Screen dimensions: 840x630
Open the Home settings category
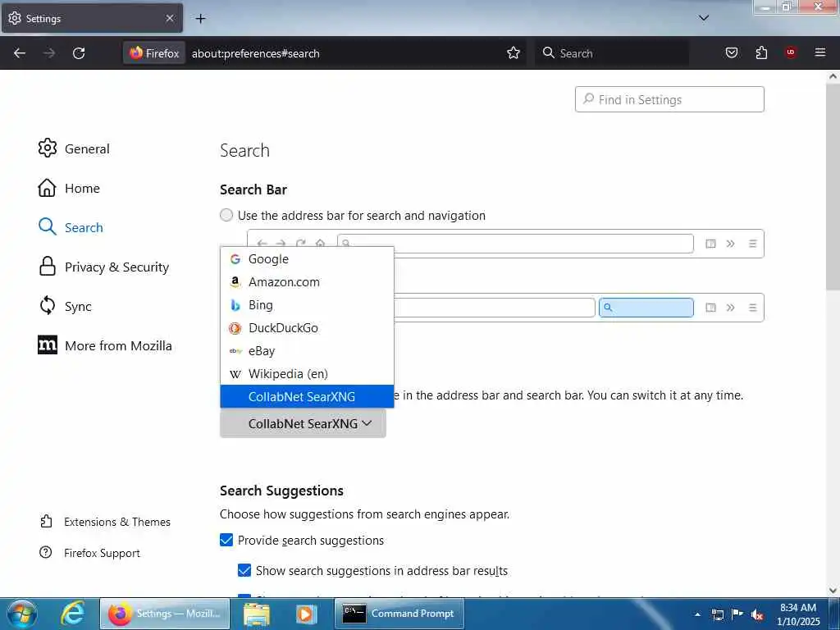(x=69, y=188)
